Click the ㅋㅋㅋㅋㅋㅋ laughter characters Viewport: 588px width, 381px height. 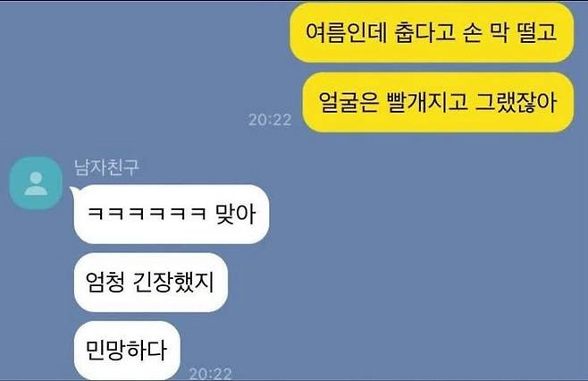point(147,213)
